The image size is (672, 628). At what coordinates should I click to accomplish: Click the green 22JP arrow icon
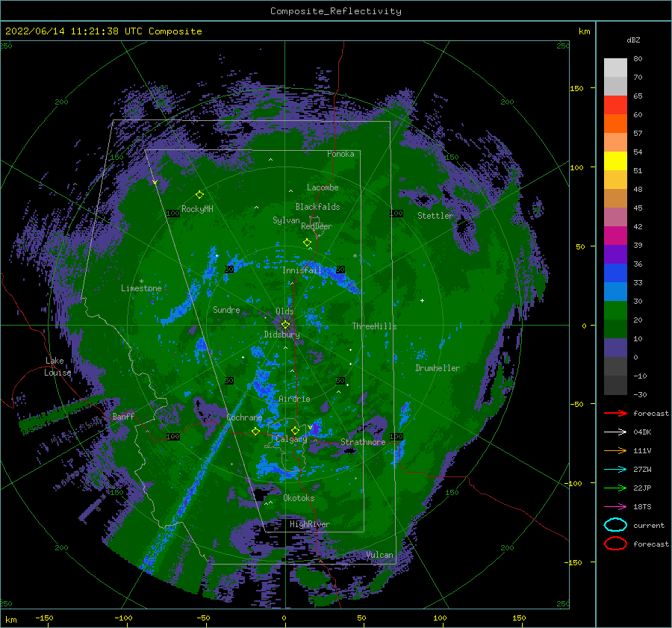[615, 488]
